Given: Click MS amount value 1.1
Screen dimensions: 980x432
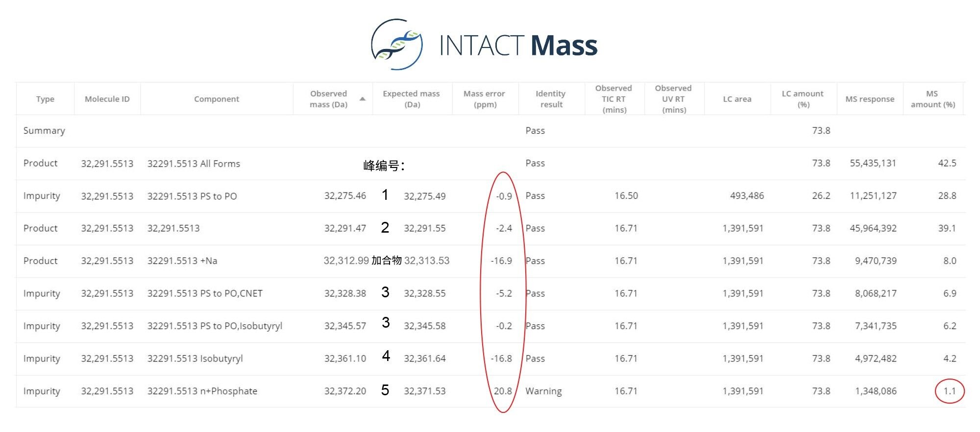Looking at the screenshot, I should point(950,391).
